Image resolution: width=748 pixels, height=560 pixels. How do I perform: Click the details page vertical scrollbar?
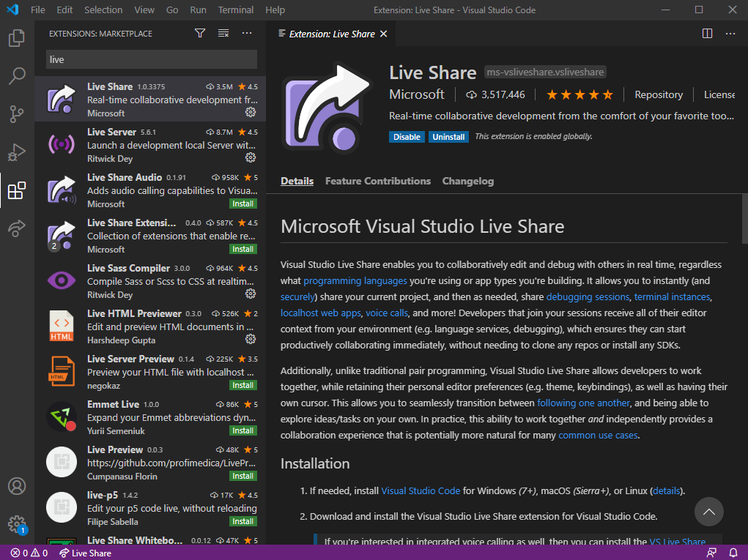pyautogui.click(x=744, y=219)
